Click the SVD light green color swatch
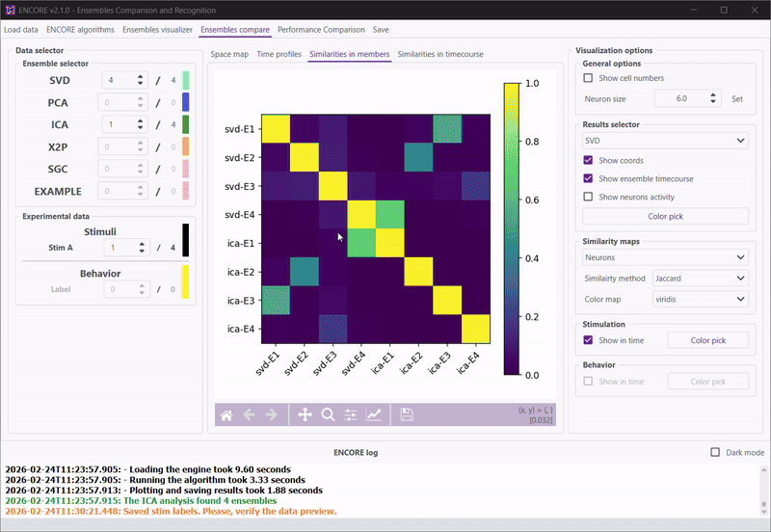The width and height of the screenshot is (771, 532). (185, 80)
